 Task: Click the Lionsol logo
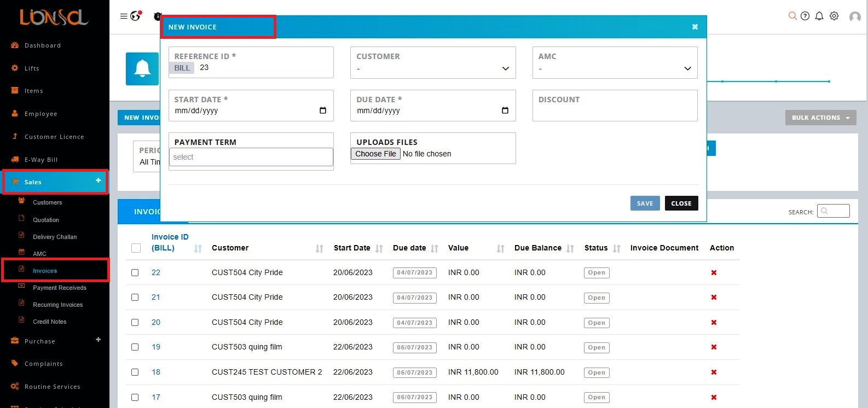[54, 17]
